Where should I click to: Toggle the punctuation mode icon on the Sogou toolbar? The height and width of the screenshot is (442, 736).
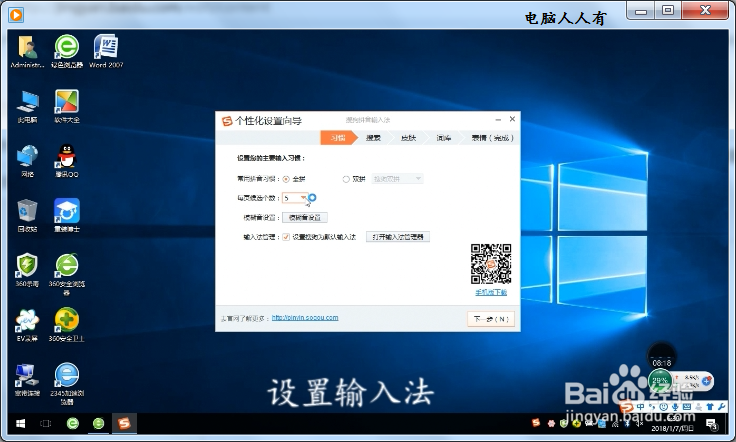pyautogui.click(x=652, y=406)
